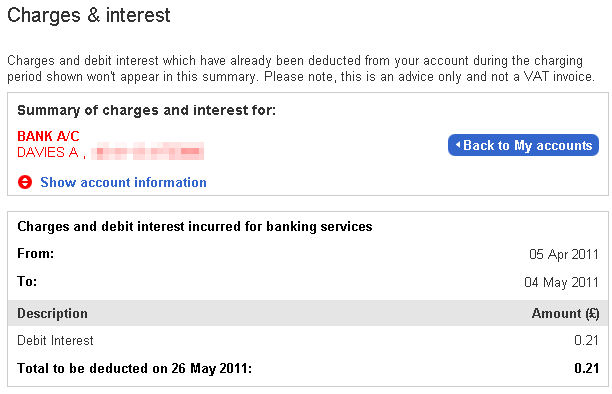The width and height of the screenshot is (612, 394).
Task: Select the 04 May 2011 end date
Action: tap(561, 282)
